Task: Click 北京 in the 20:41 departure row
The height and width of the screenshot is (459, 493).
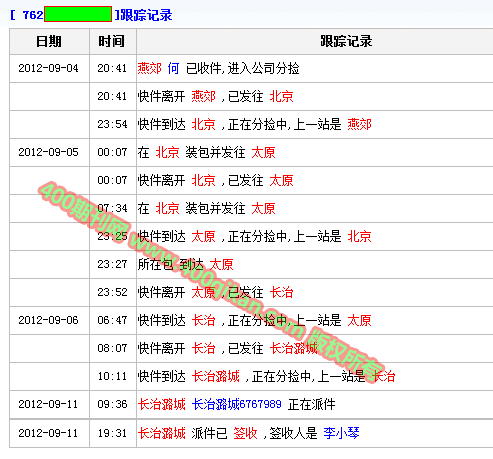Action: 281,96
